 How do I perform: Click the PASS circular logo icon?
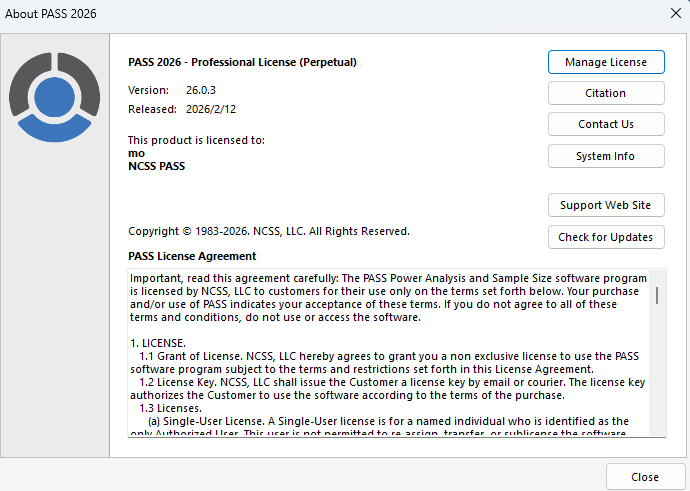pyautogui.click(x=50, y=98)
